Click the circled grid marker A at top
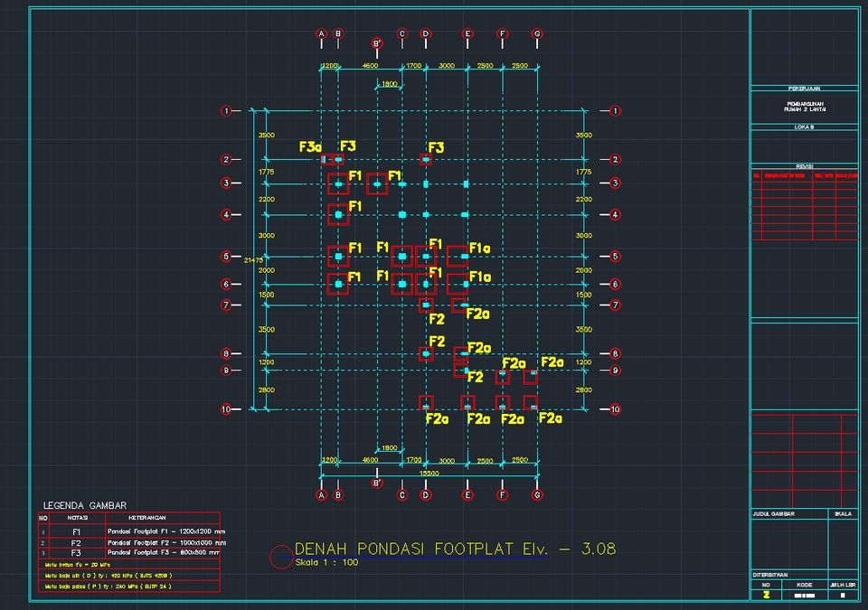 click(x=321, y=33)
